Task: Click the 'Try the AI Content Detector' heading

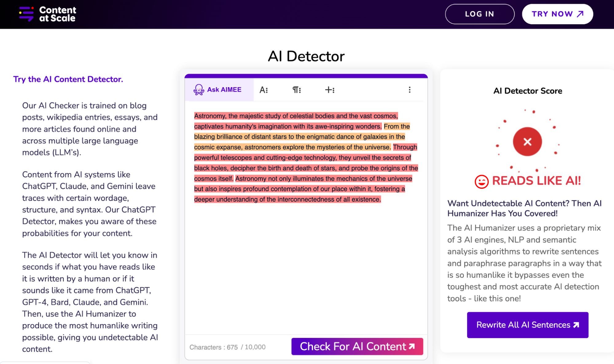Action: point(68,79)
